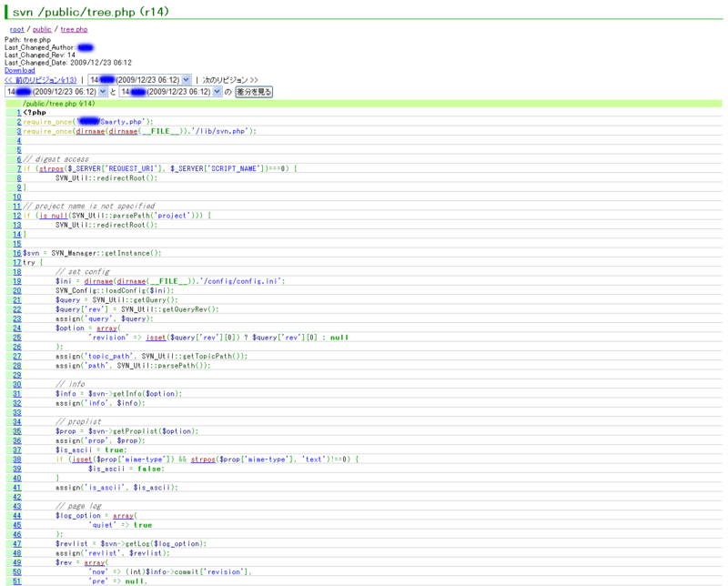
Task: Click line number 44 link
Action: [17, 515]
